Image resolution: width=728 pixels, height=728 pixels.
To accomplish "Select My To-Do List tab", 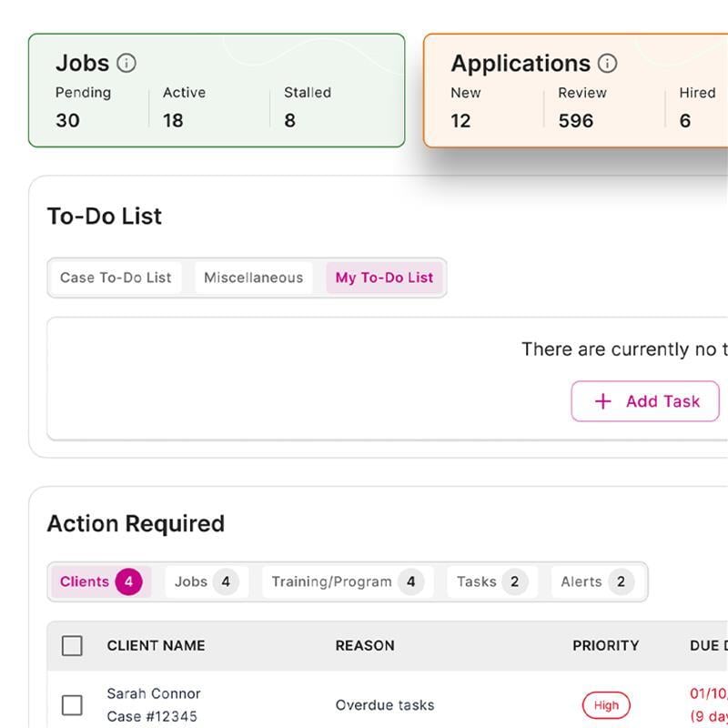I will pos(384,278).
